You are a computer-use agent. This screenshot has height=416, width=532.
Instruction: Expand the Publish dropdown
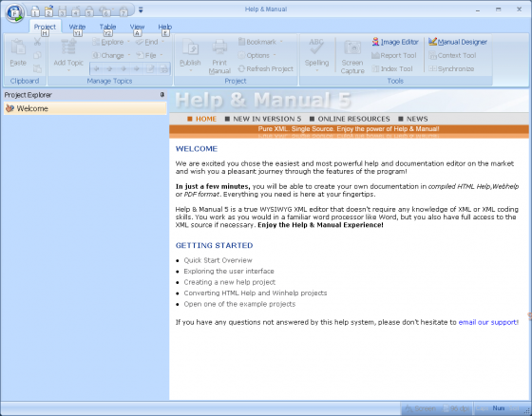190,70
